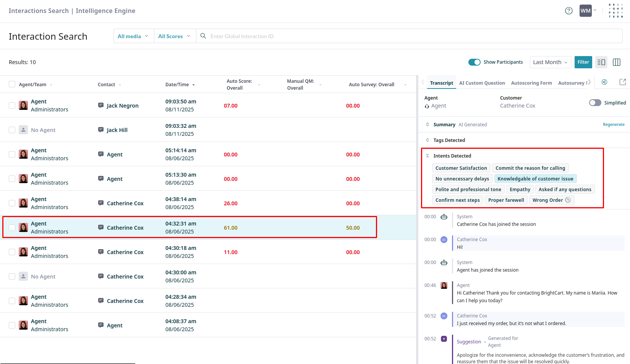Collapse the Intents Detected section
Image resolution: width=630 pixels, height=364 pixels.
tap(428, 156)
